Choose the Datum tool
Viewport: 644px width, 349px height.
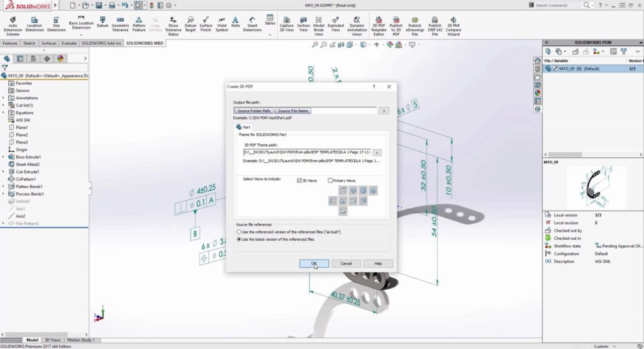103,23
